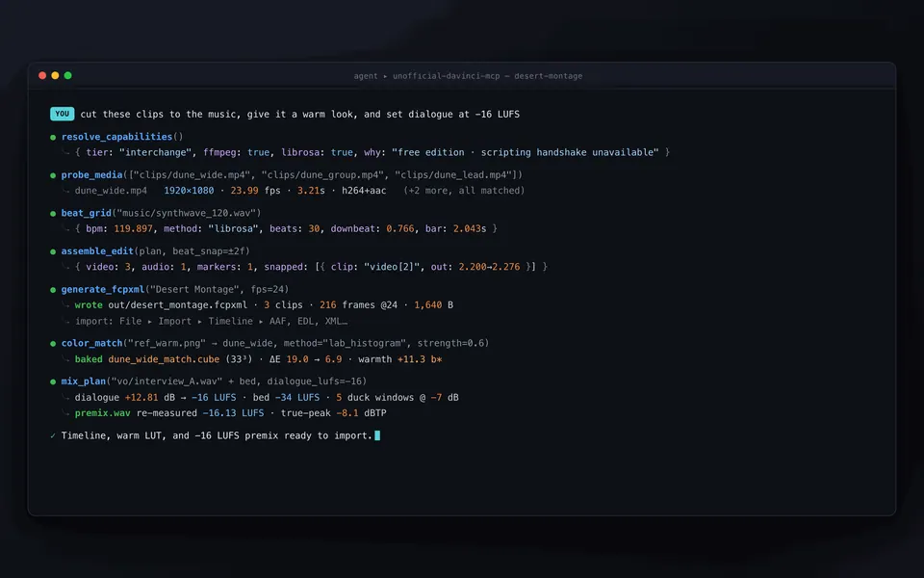Click the 'bed -34 LUFS' value

point(286,398)
